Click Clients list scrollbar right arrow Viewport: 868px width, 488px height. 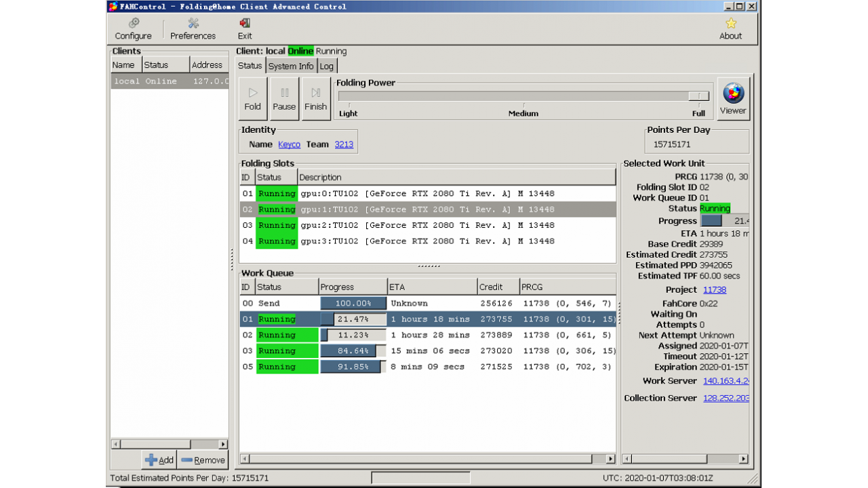[x=223, y=445]
